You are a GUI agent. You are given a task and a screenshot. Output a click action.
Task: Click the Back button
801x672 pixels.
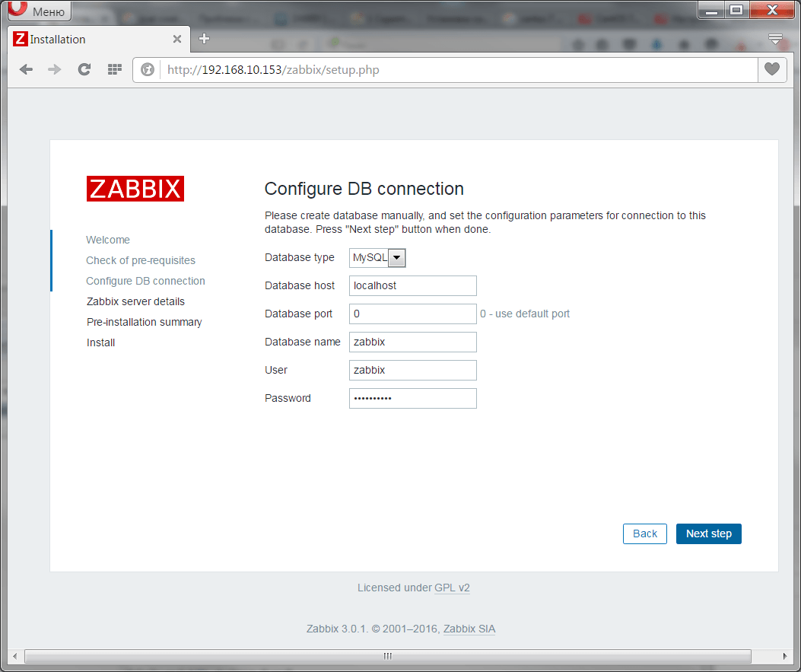pos(644,533)
